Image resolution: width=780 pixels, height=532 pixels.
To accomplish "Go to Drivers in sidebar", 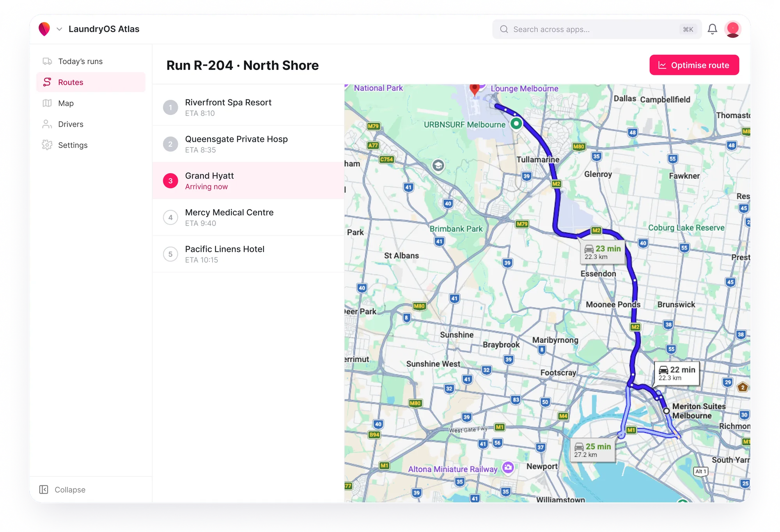I will tap(91, 124).
